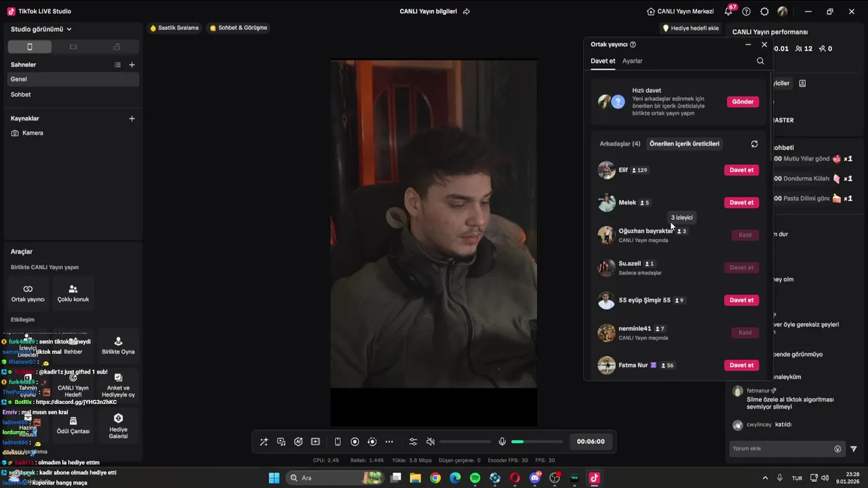
Task: Open the scene list options icon beside Sahneler
Action: pyautogui.click(x=117, y=65)
